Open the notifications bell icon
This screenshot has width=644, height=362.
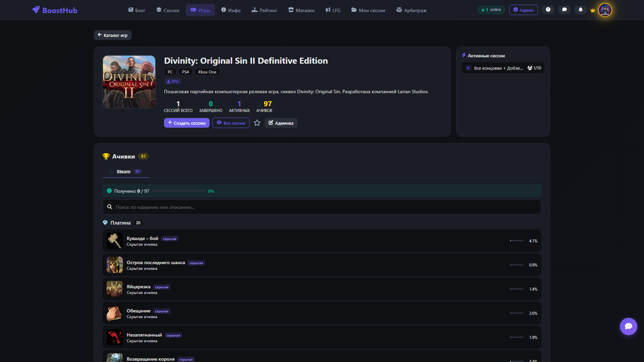(x=581, y=10)
